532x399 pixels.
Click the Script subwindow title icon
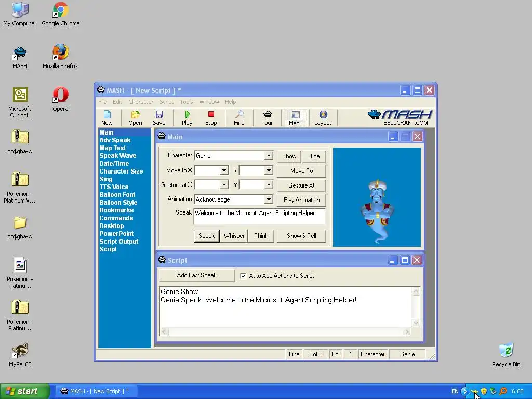point(162,260)
